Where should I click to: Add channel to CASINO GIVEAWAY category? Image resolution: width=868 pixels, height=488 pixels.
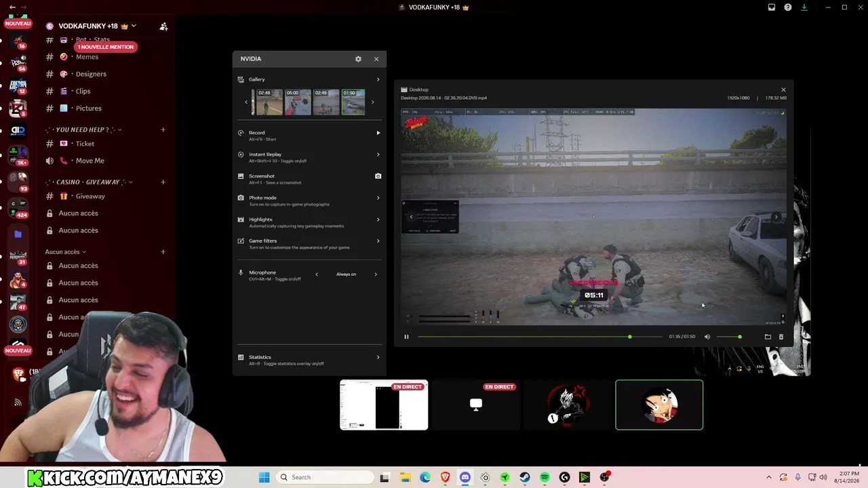pos(163,182)
